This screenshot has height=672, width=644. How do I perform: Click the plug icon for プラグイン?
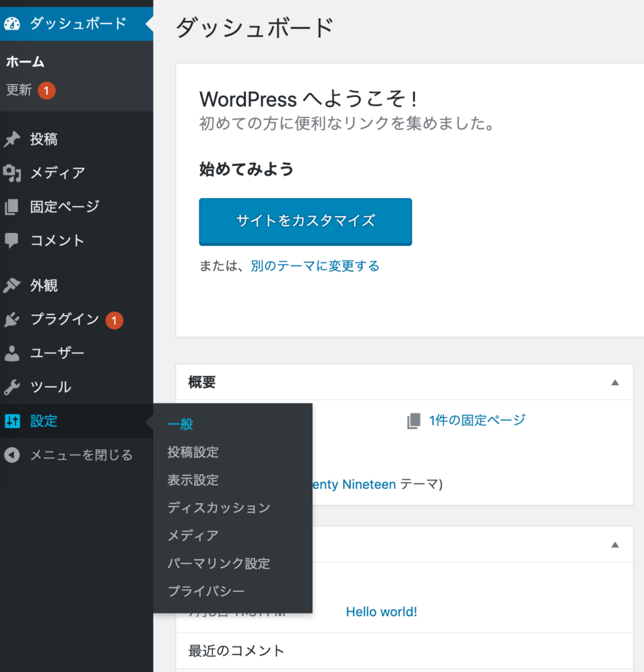12,320
